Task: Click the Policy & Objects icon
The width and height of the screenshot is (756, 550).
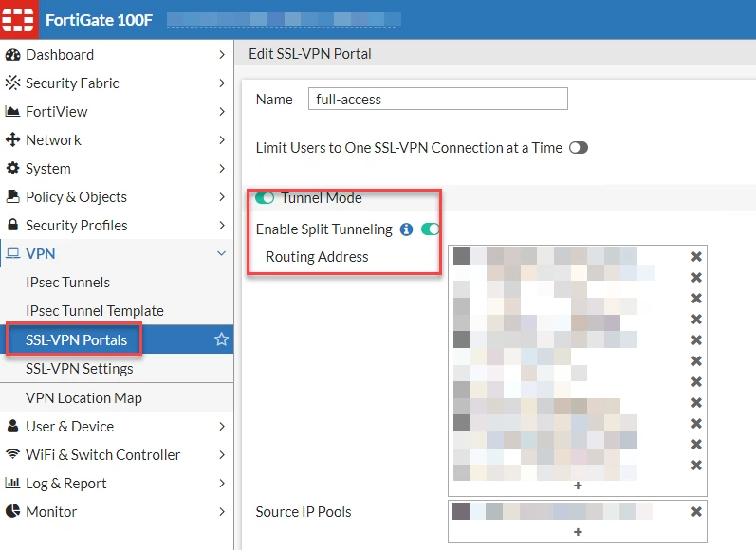Action: tap(12, 196)
